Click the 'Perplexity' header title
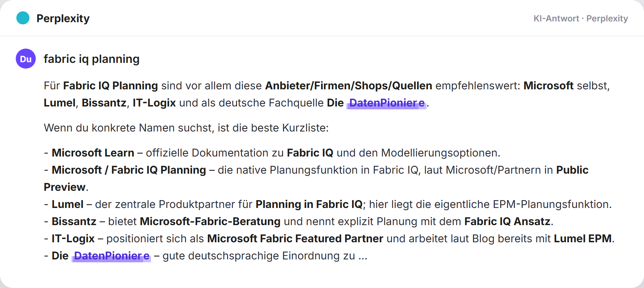This screenshot has height=288, width=644. coord(63,18)
